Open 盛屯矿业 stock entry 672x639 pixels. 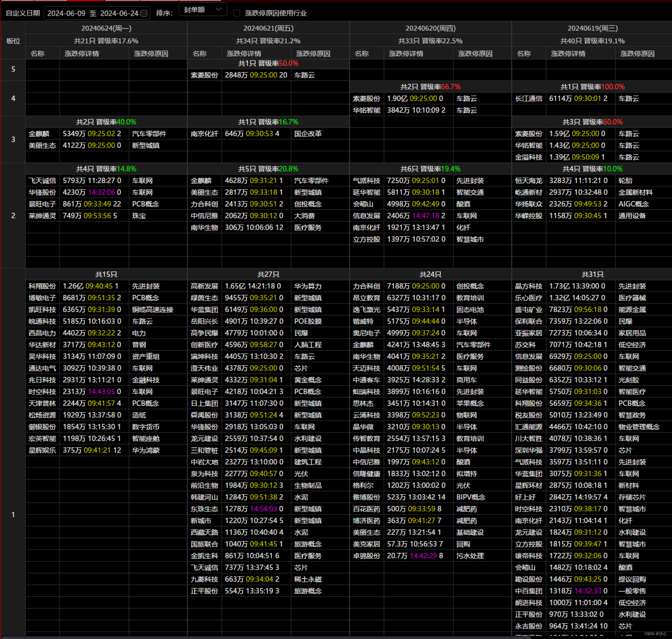pyautogui.click(x=528, y=310)
